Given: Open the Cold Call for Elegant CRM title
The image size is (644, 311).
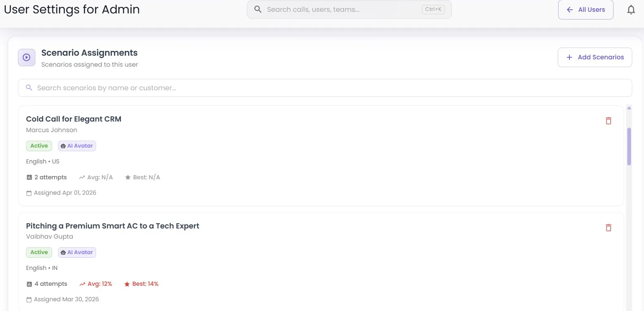Looking at the screenshot, I should (x=74, y=119).
